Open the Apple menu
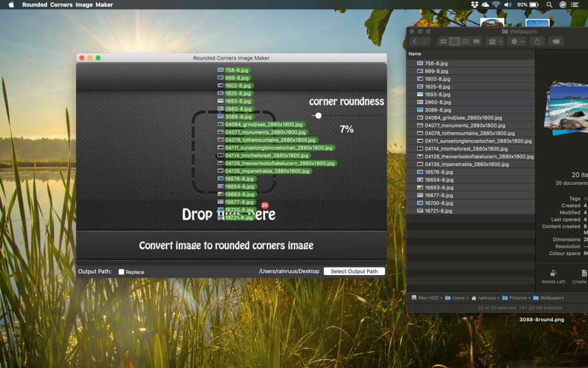The width and height of the screenshot is (588, 368). (x=11, y=4)
